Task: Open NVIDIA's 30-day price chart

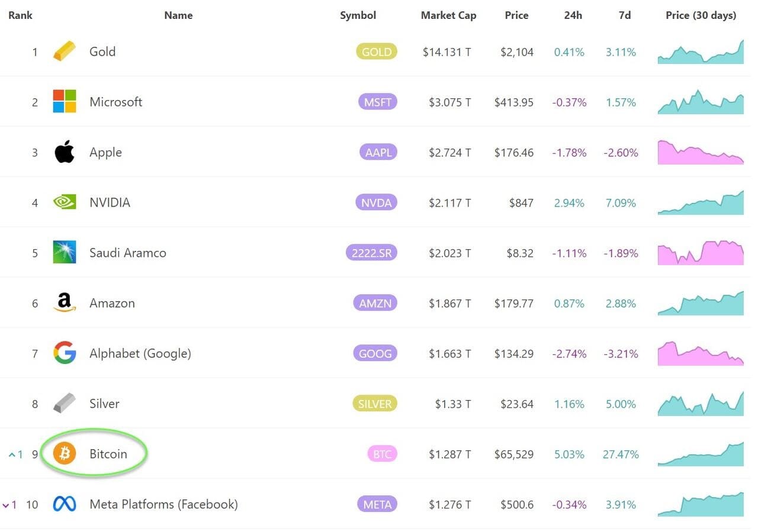Action: coord(701,202)
